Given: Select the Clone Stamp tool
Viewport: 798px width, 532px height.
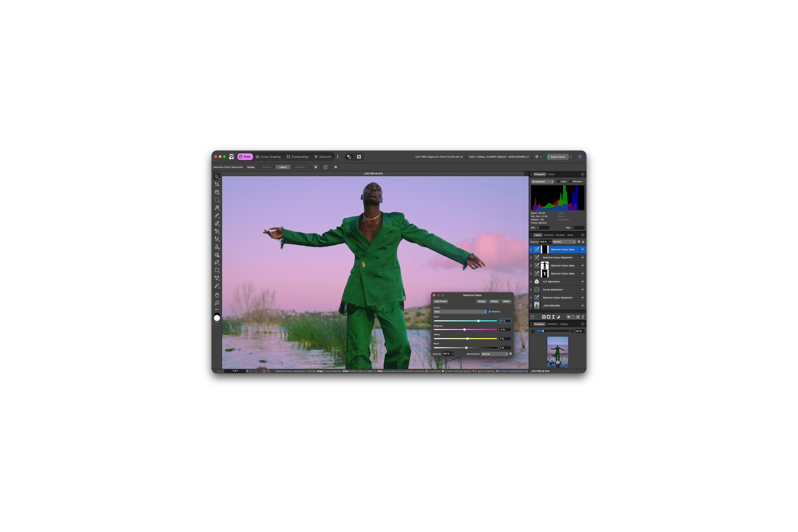Looking at the screenshot, I should [217, 247].
